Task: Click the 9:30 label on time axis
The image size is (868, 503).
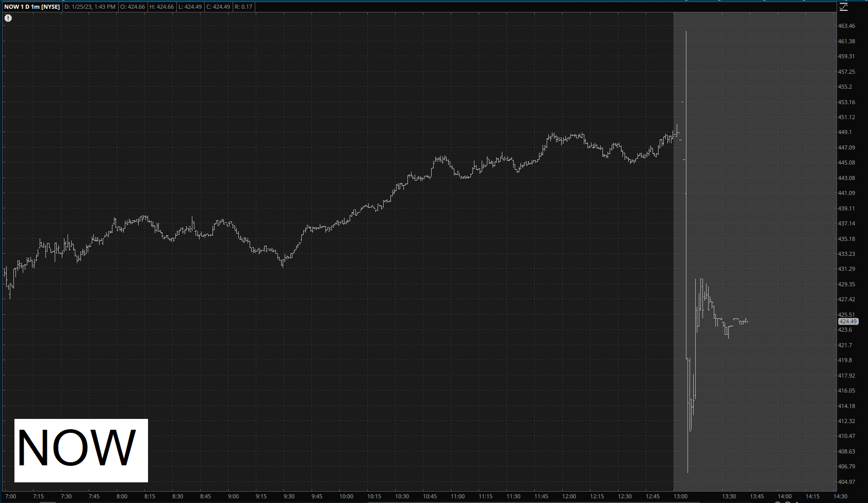Action: (x=289, y=496)
